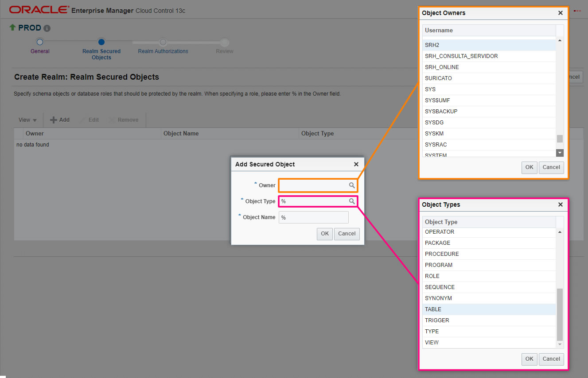
Task: Click the Oracle Enterprise Manager logo
Action: pyautogui.click(x=97, y=10)
